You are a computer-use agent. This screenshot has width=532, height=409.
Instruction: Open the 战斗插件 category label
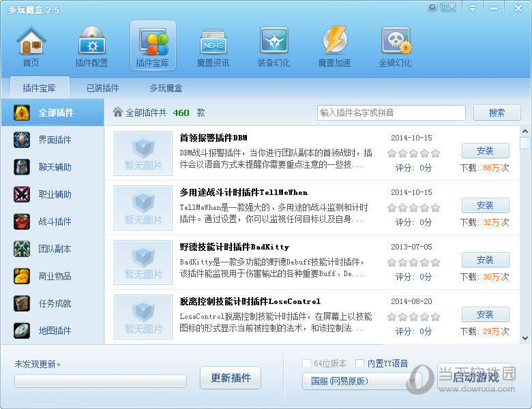55,222
